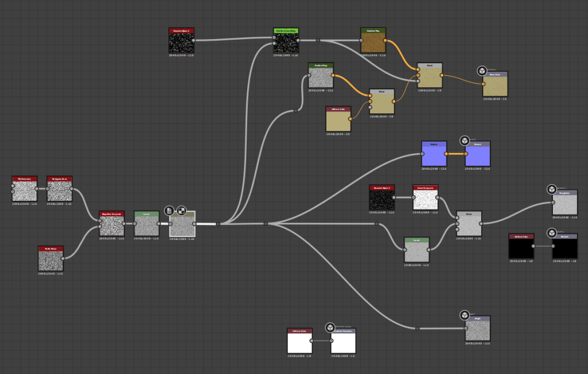Screen dimensions: 588x374
Task: Click the Height output cube icon
Action: (x=464, y=315)
